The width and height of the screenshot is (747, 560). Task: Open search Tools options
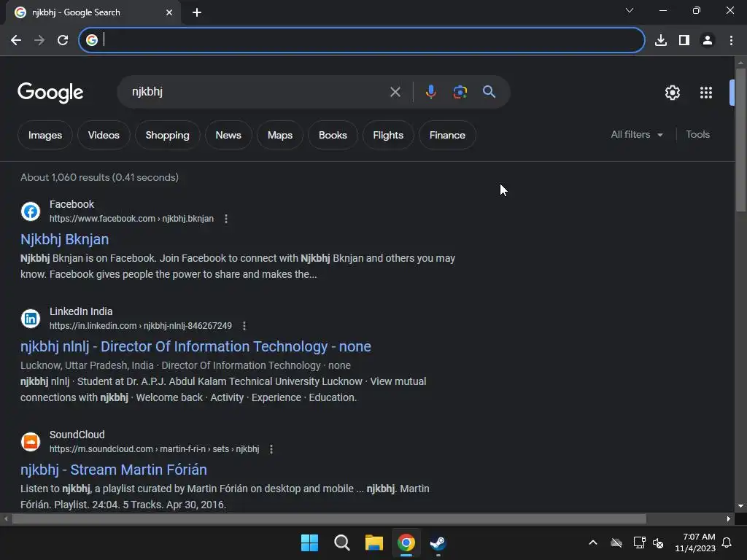pos(697,135)
